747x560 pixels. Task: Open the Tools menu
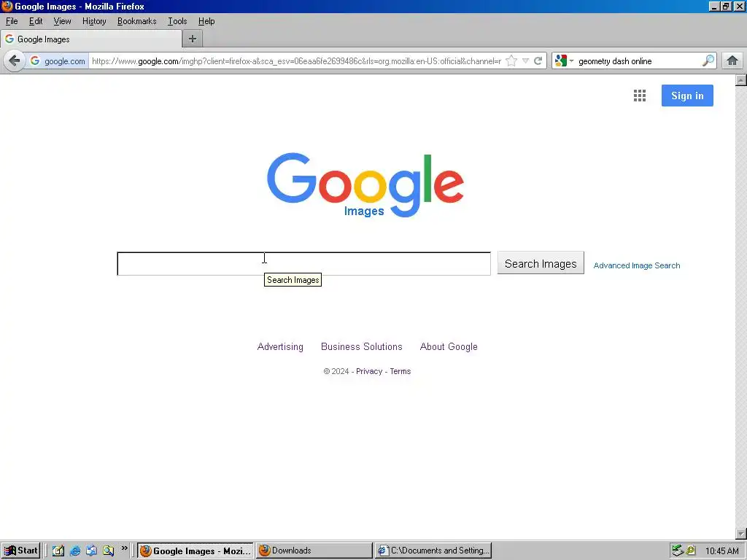177,21
